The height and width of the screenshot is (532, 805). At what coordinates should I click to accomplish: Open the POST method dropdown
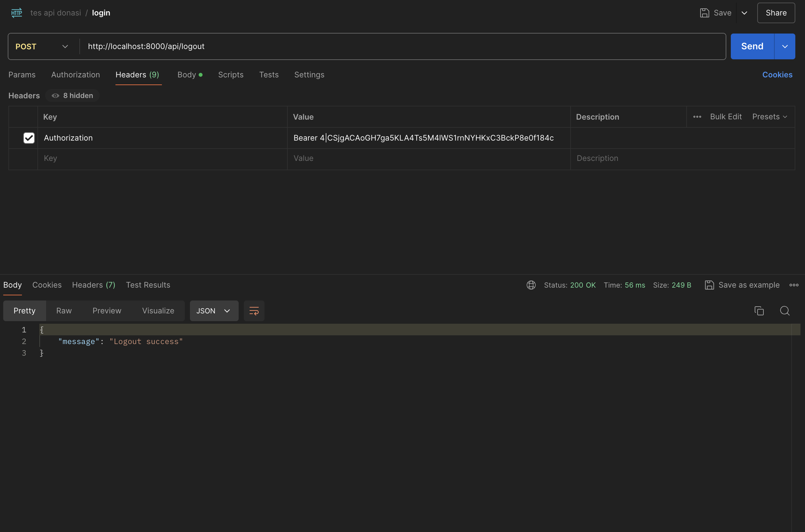point(42,46)
